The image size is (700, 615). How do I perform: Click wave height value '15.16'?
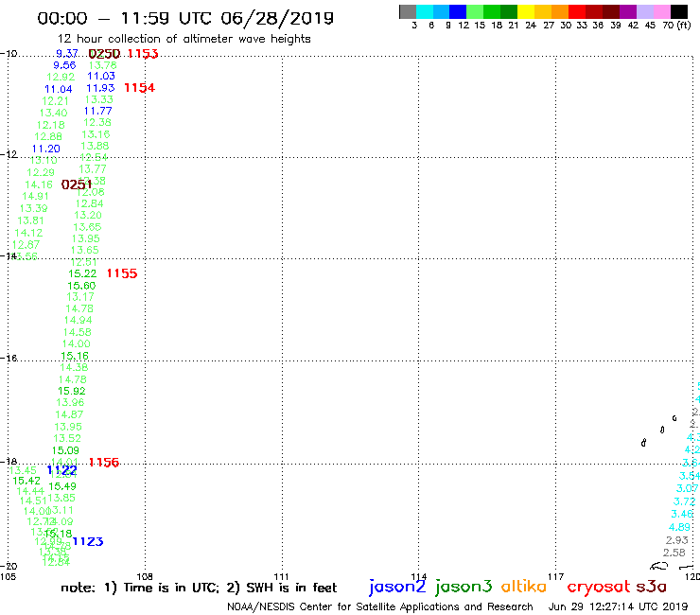coord(75,356)
